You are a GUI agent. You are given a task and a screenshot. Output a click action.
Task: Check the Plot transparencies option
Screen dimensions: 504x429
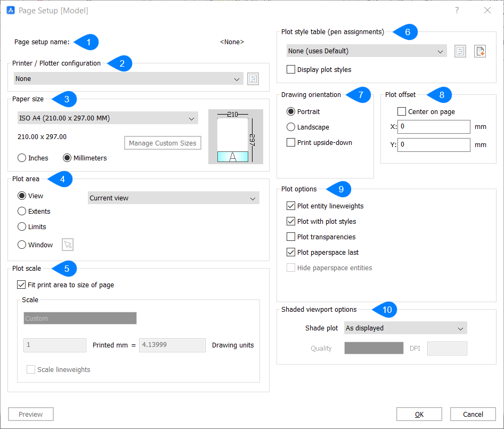pos(291,237)
